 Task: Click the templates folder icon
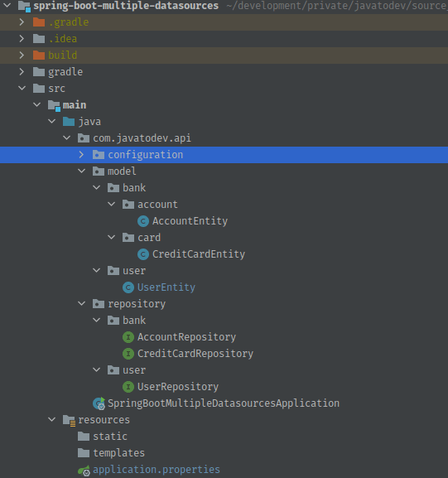click(84, 453)
